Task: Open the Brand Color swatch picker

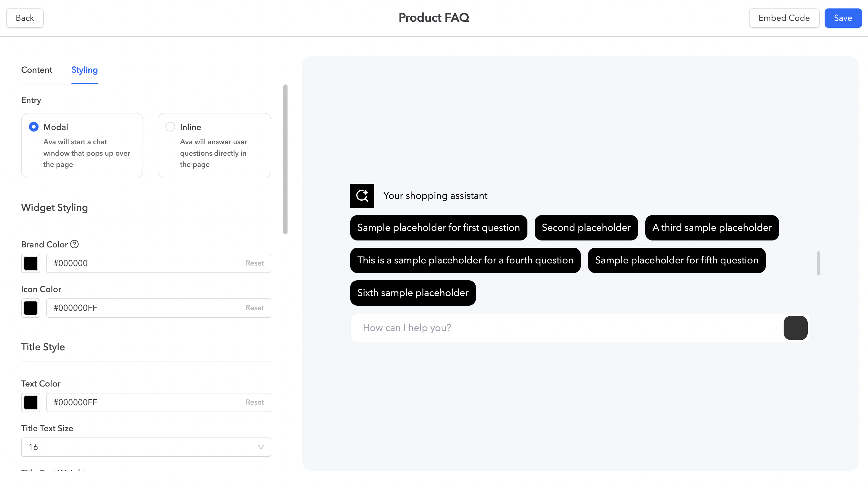Action: pos(31,263)
